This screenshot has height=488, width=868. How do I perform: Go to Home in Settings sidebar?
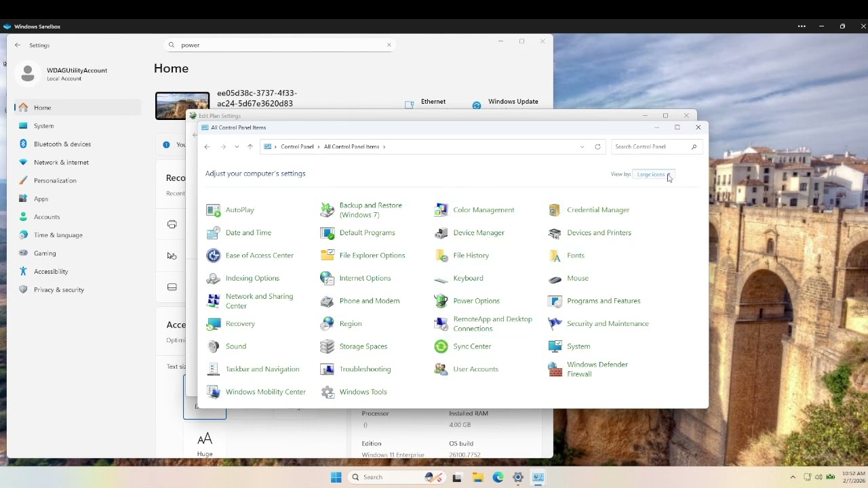point(77,108)
